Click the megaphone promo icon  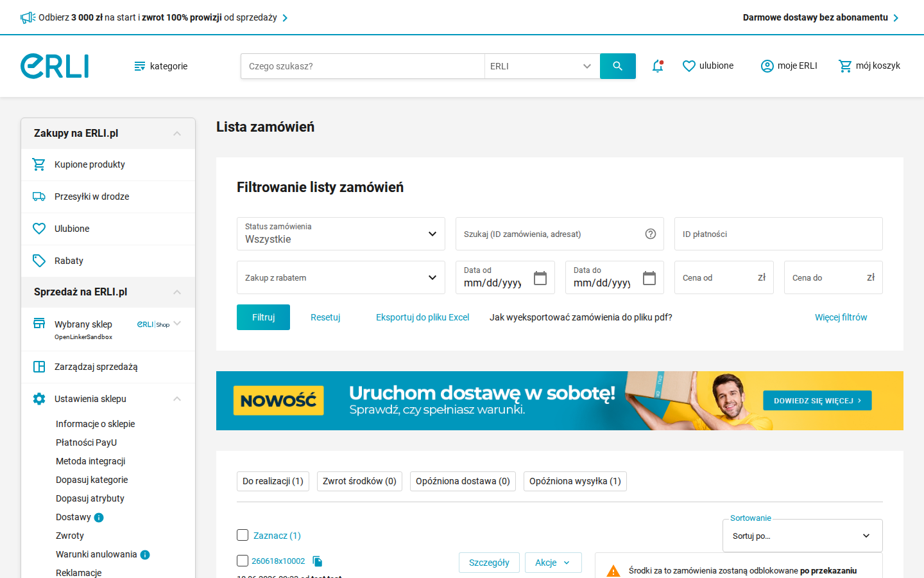[28, 17]
